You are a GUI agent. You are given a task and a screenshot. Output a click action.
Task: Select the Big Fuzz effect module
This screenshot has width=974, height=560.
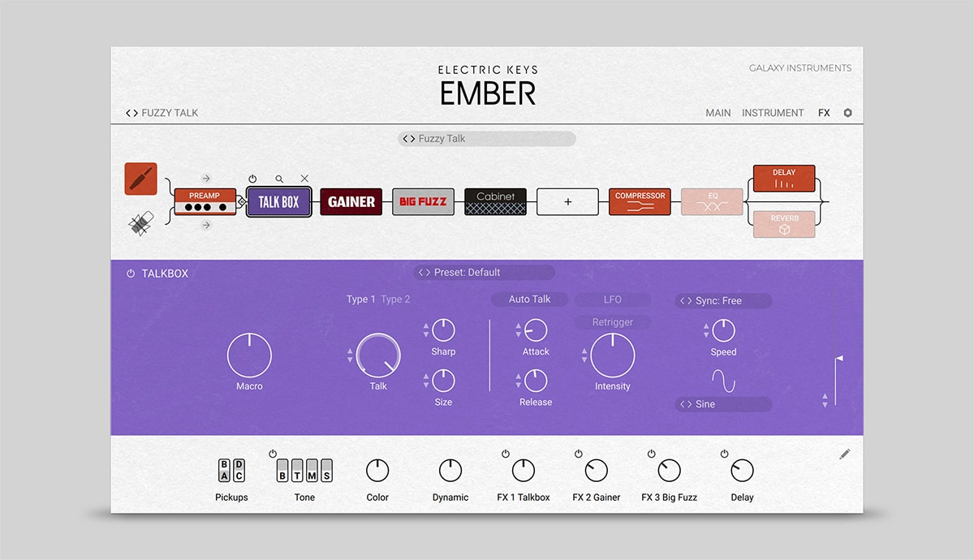[423, 201]
